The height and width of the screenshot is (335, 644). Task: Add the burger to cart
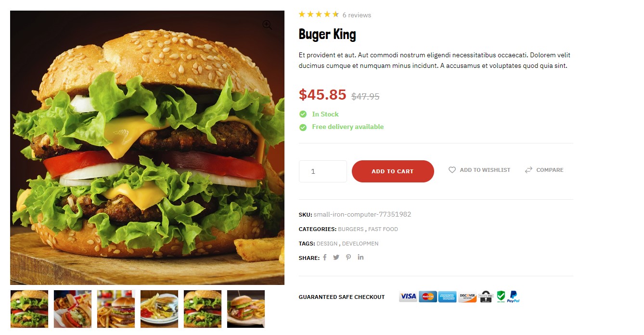point(393,171)
